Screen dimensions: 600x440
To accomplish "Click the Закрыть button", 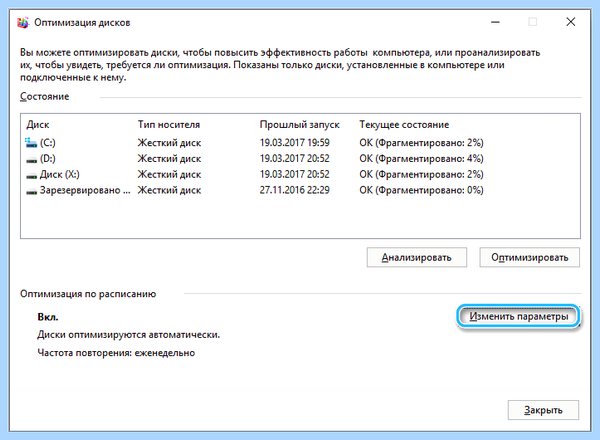I will click(543, 410).
